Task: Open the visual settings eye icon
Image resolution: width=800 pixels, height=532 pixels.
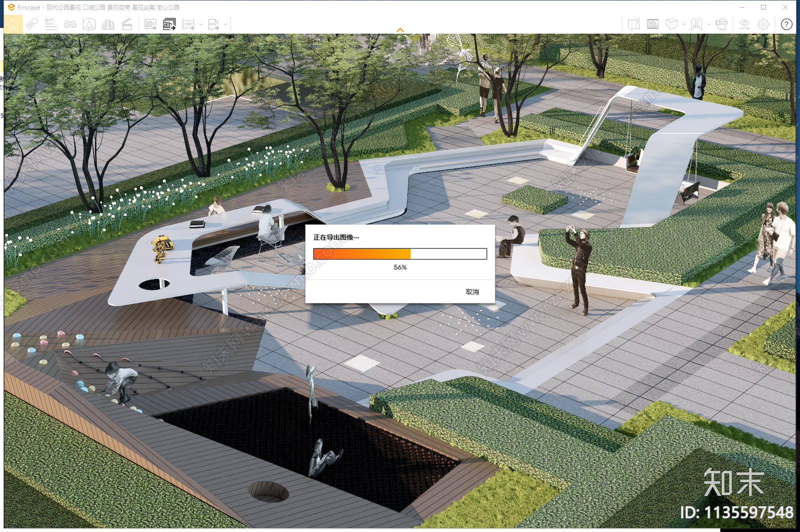Action: point(744,24)
